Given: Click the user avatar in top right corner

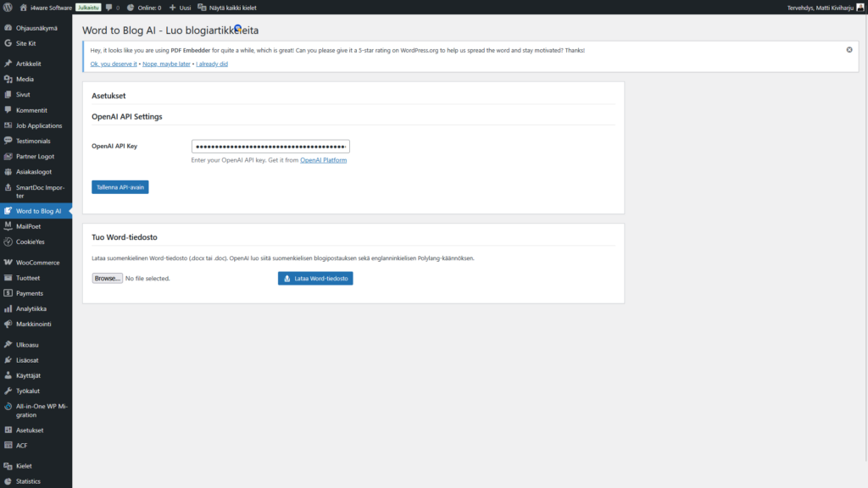Looking at the screenshot, I should (x=860, y=8).
